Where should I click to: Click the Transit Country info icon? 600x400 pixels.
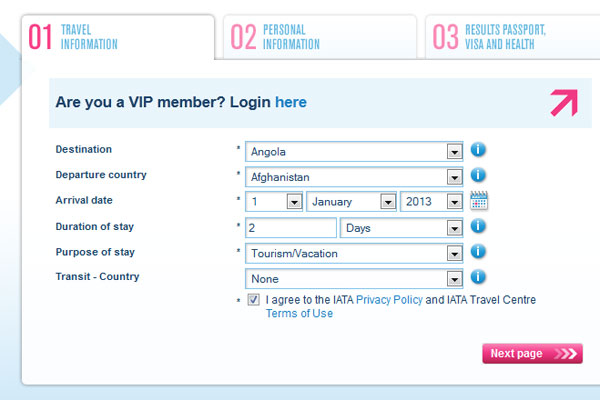coord(478,278)
